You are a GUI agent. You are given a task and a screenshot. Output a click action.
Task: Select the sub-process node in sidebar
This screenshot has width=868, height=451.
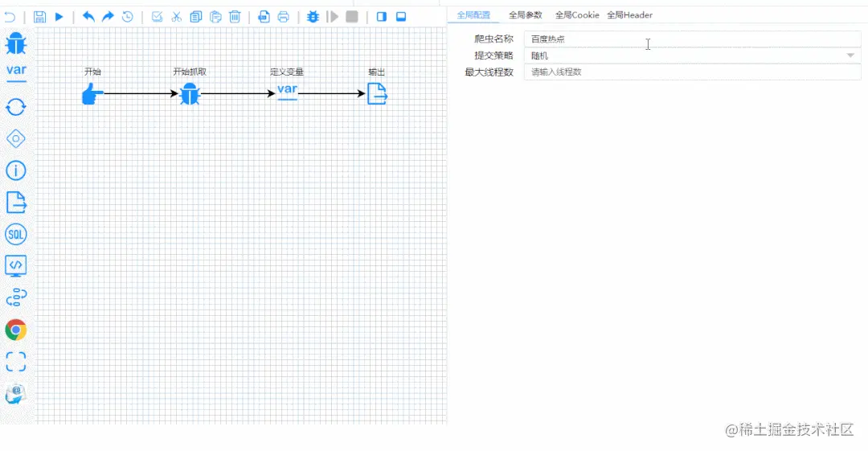click(16, 297)
